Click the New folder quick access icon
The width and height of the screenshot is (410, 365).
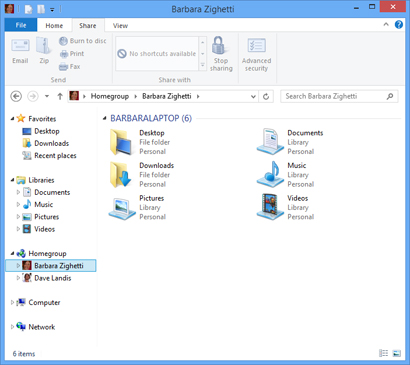click(x=41, y=9)
